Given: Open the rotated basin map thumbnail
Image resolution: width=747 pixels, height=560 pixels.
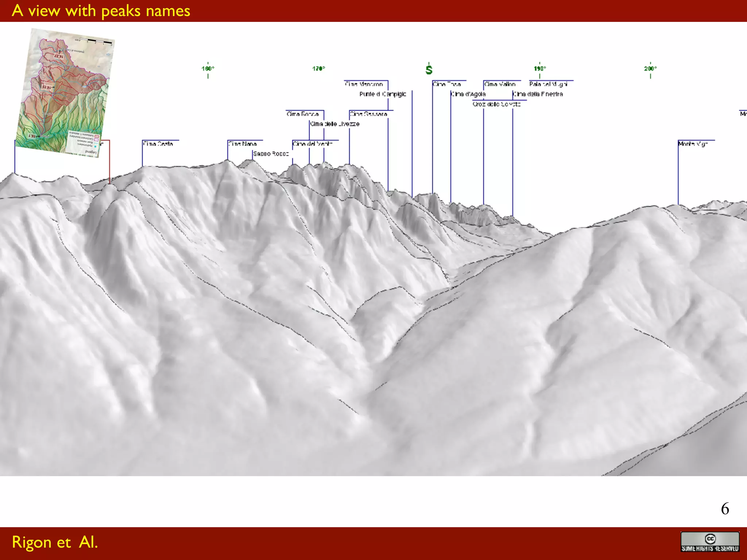Looking at the screenshot, I should [65, 93].
